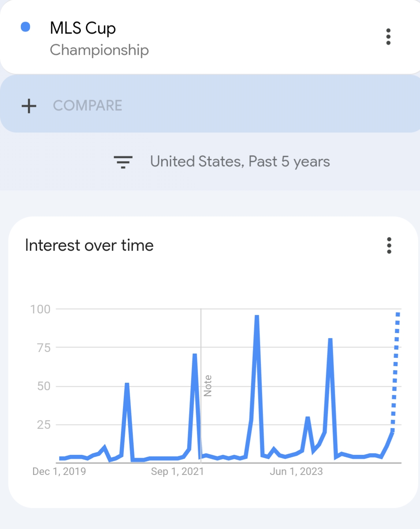Open the MLS Cup term options menu
The height and width of the screenshot is (529, 420).
click(388, 37)
